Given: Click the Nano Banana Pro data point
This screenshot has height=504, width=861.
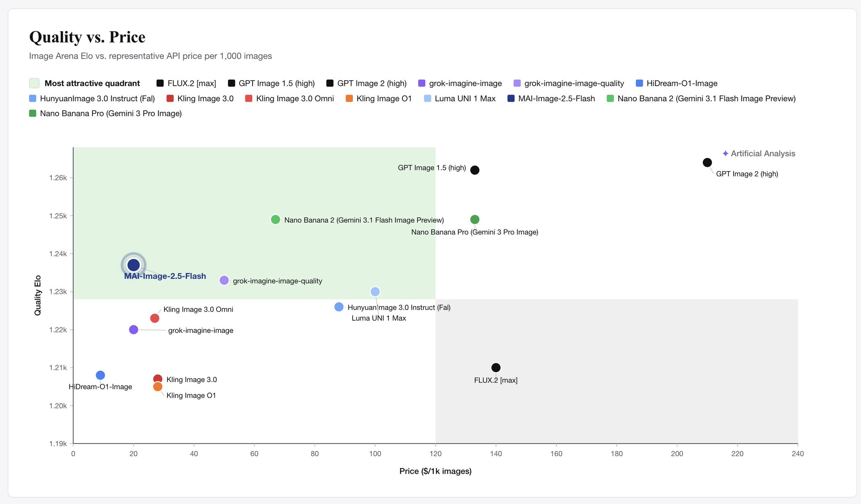Looking at the screenshot, I should coord(475,219).
